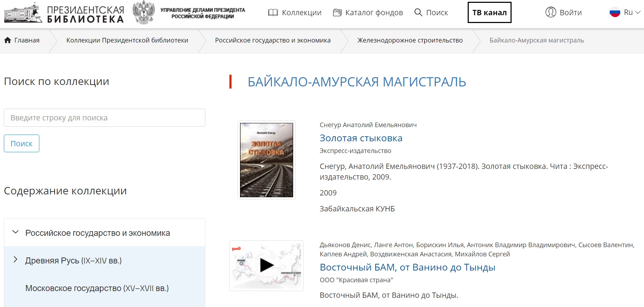Go to Железнодорожное строительство breadcrumb
Screen dimensions: 644x307
click(x=410, y=40)
